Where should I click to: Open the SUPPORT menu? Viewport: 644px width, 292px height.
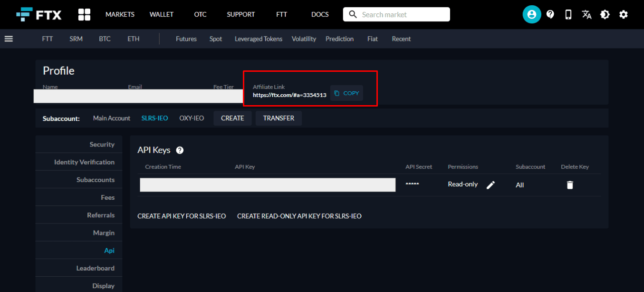[241, 14]
